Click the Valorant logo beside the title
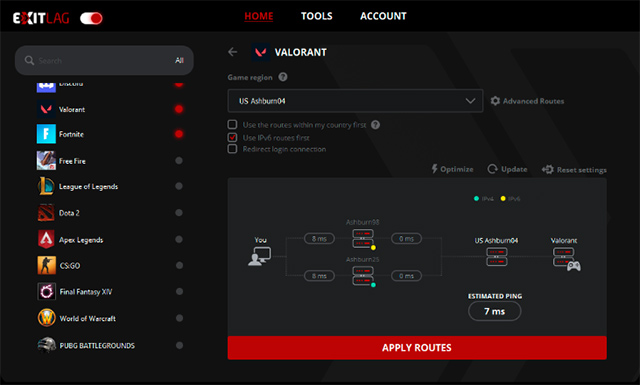Viewport: 640px width, 385px height. coord(260,52)
